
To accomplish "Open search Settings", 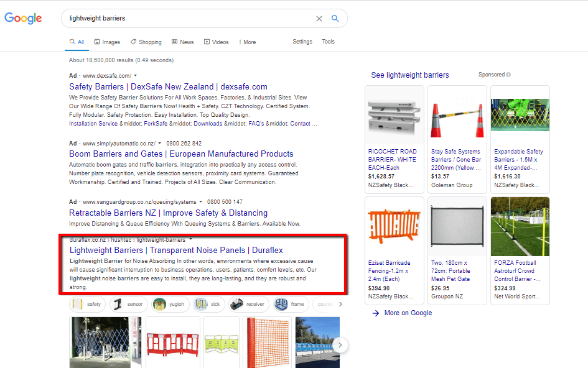I will pyautogui.click(x=302, y=42).
